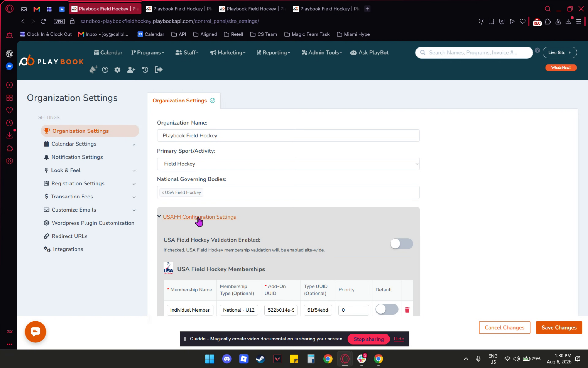Collapse the USAFH Configuration Settings arrow
The width and height of the screenshot is (588, 368).
(159, 216)
